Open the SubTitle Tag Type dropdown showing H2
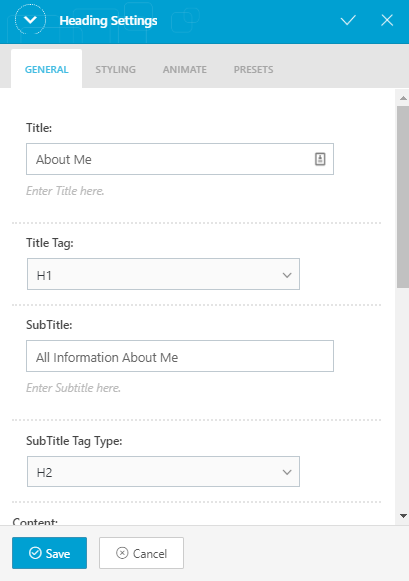 tap(163, 472)
